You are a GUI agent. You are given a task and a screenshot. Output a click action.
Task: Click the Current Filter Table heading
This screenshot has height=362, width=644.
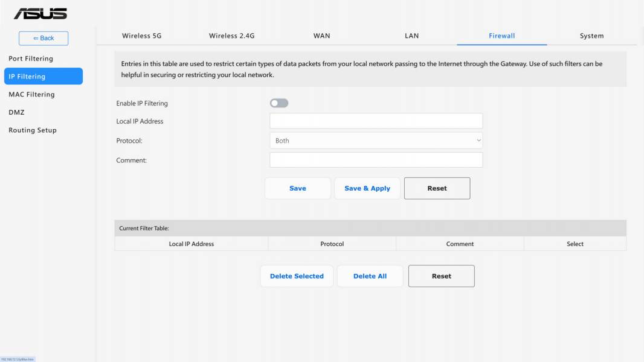point(144,228)
